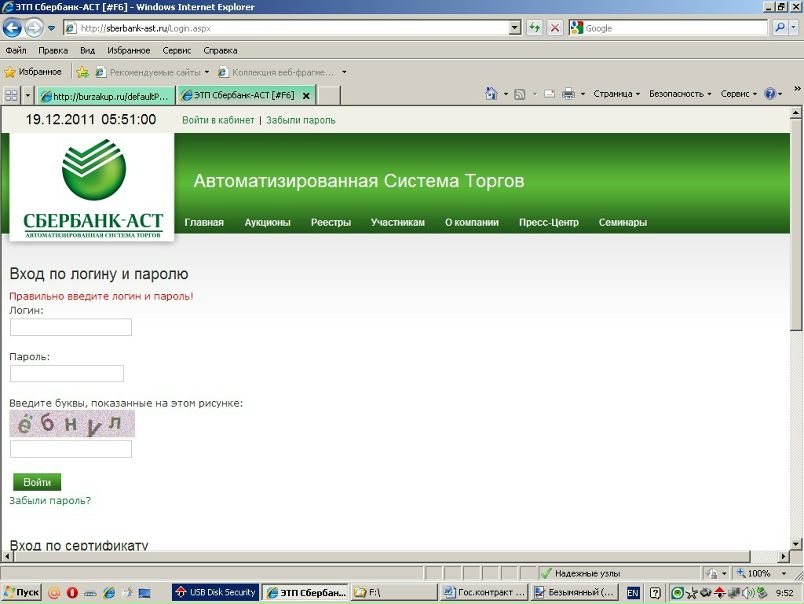Viewport: 804px width, 604px height.
Task: Open the Избранное menu in menu bar
Action: (x=128, y=50)
